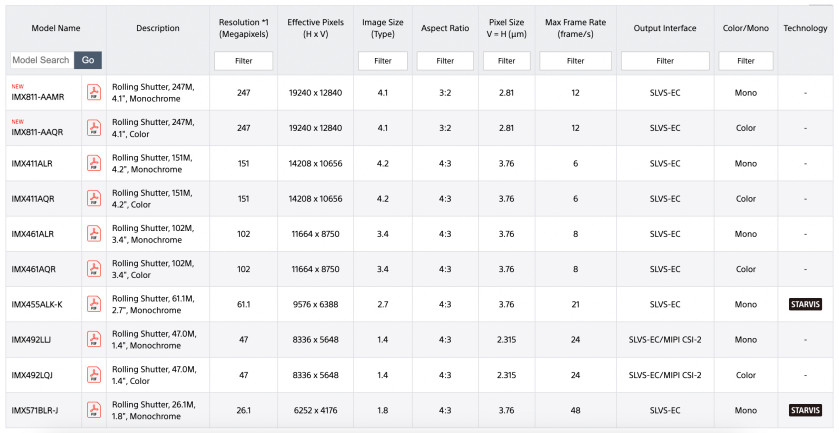
Task: Open PDF datasheet for IMX811-AAMR
Action: click(94, 93)
